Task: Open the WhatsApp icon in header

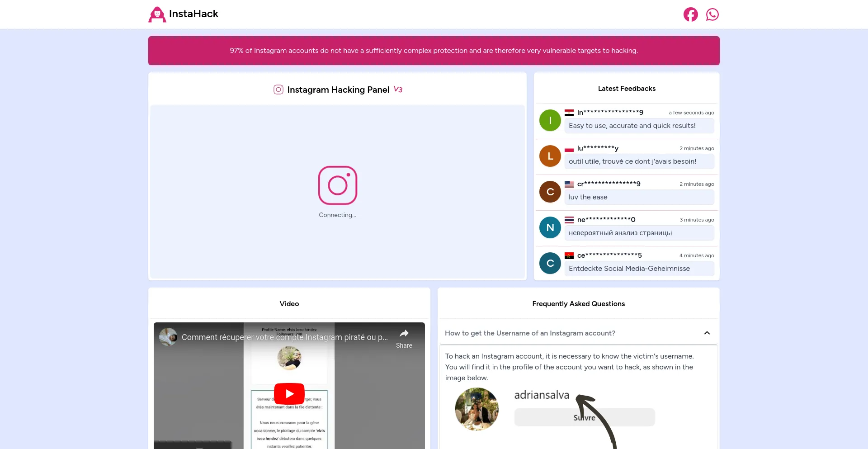Action: [712, 14]
